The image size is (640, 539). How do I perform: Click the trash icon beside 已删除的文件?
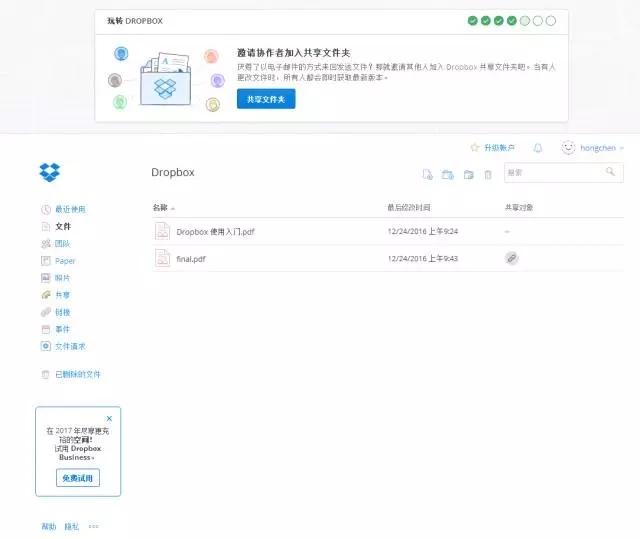pos(46,374)
